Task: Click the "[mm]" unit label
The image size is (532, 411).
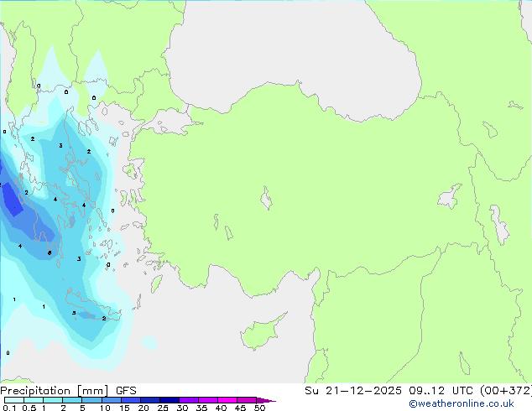Action: click(93, 391)
